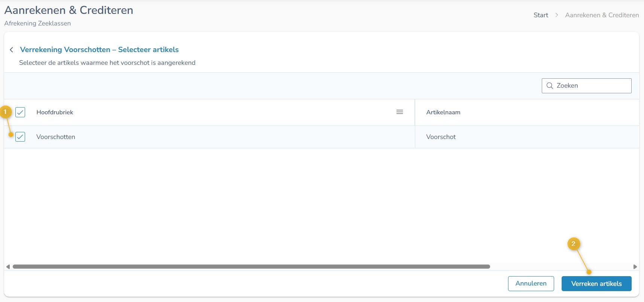644x302 pixels.
Task: Click the breadcrumb chevron separator
Action: pyautogui.click(x=556, y=15)
